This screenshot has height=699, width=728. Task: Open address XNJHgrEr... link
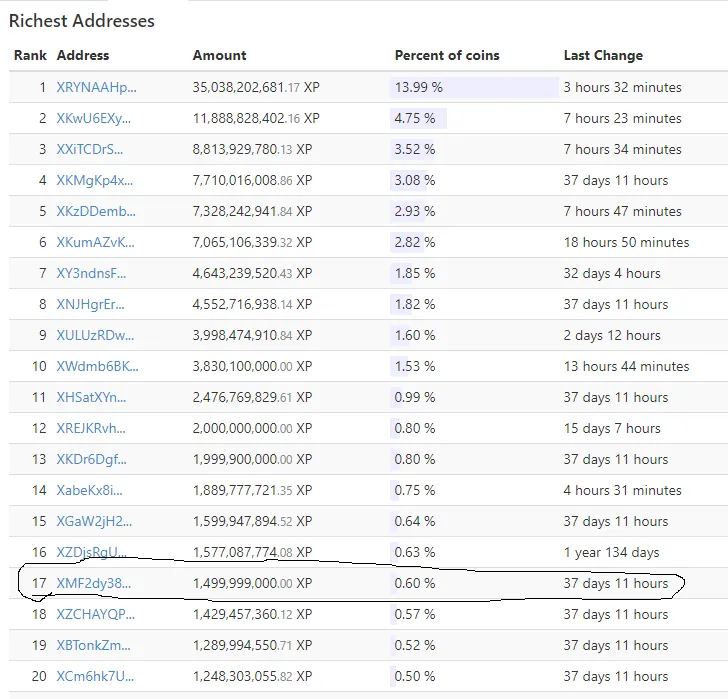(x=91, y=304)
